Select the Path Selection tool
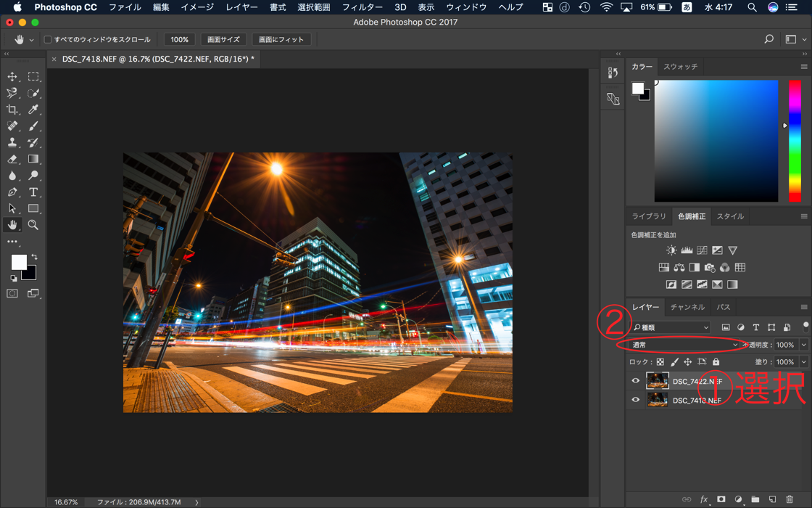This screenshot has width=812, height=508. pos(12,208)
